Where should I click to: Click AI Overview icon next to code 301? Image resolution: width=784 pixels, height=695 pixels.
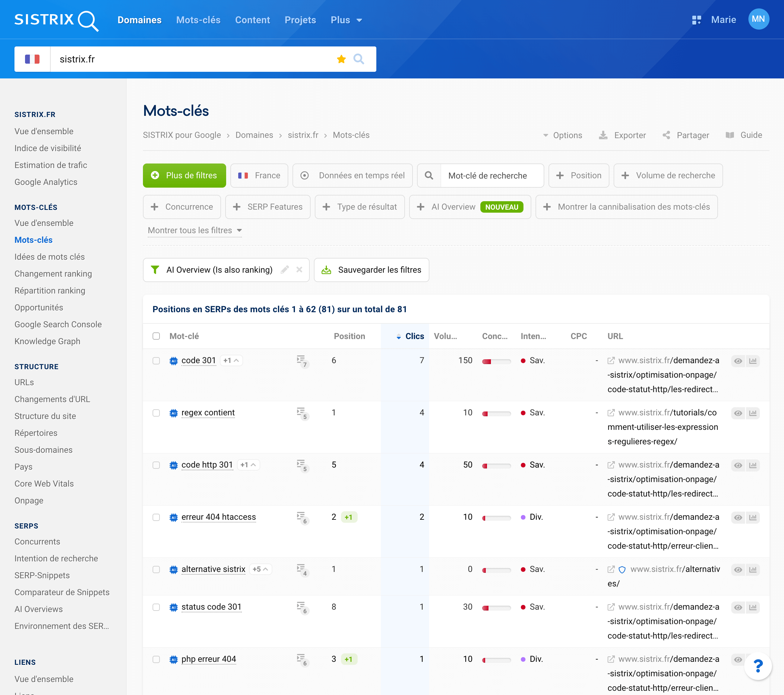click(x=173, y=361)
